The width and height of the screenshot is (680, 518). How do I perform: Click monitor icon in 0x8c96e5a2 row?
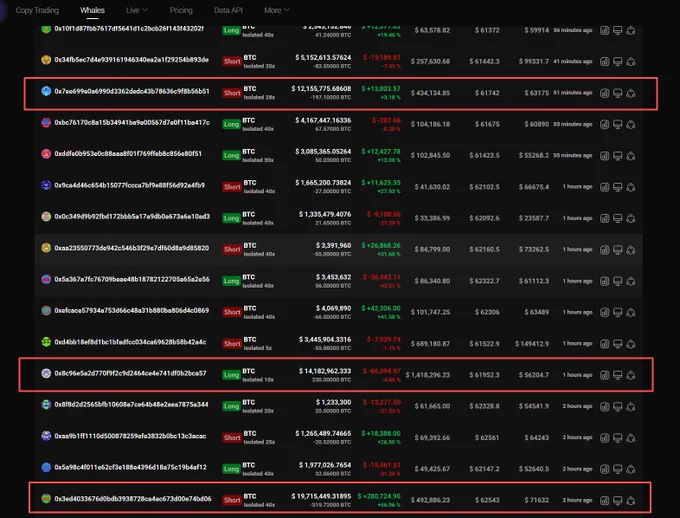click(618, 375)
